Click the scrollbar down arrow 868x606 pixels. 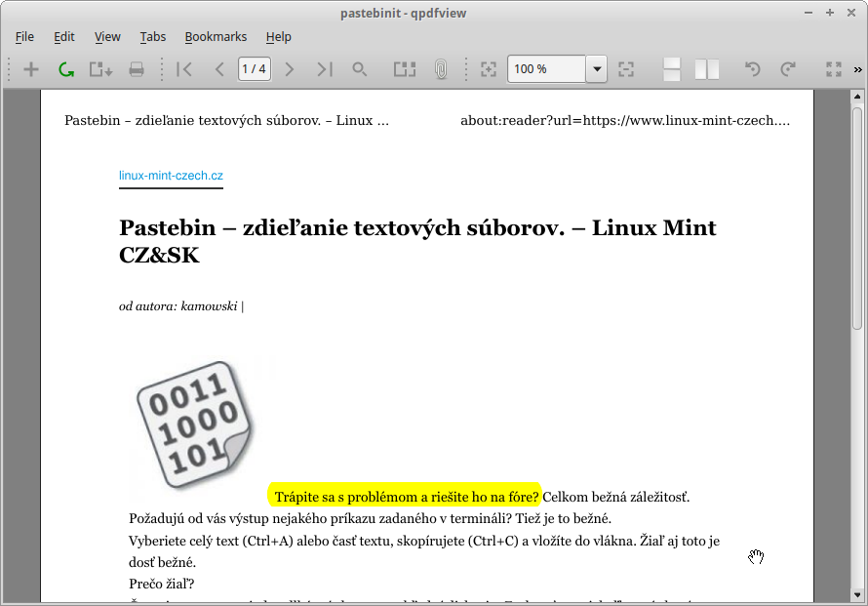(x=857, y=595)
